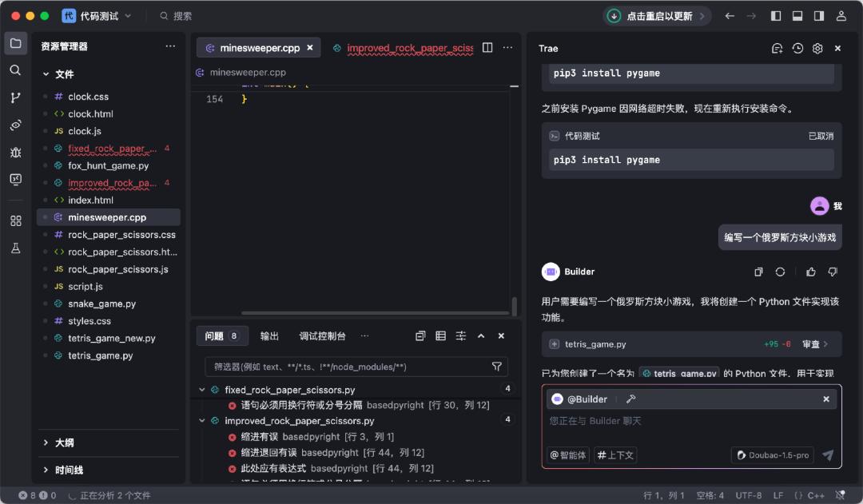Toggle the problems filter funnel icon

pos(496,367)
